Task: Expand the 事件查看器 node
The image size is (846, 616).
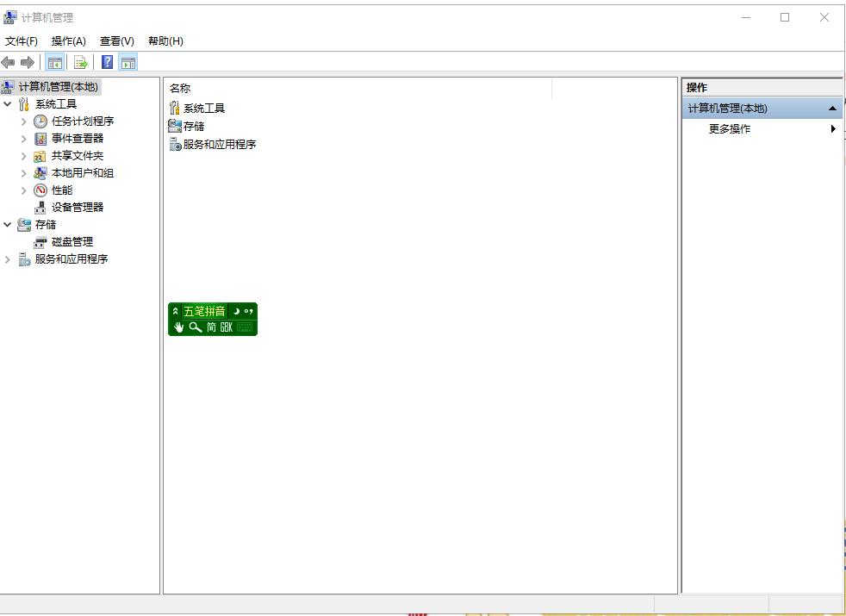Action: [x=24, y=139]
